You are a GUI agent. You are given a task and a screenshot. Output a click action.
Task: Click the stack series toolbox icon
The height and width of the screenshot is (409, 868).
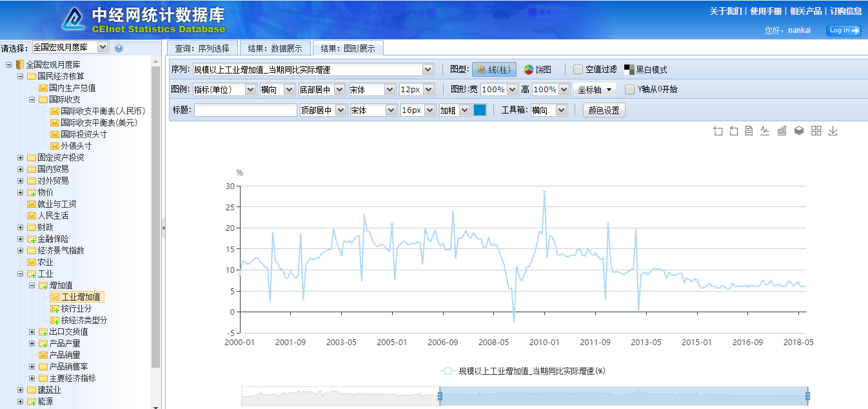click(x=799, y=131)
